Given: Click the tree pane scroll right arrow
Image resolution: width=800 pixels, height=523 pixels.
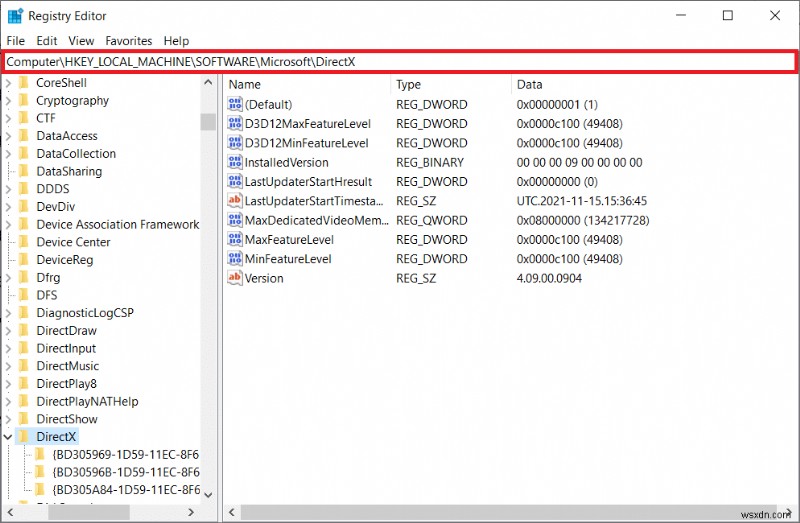Looking at the screenshot, I should pos(191,512).
